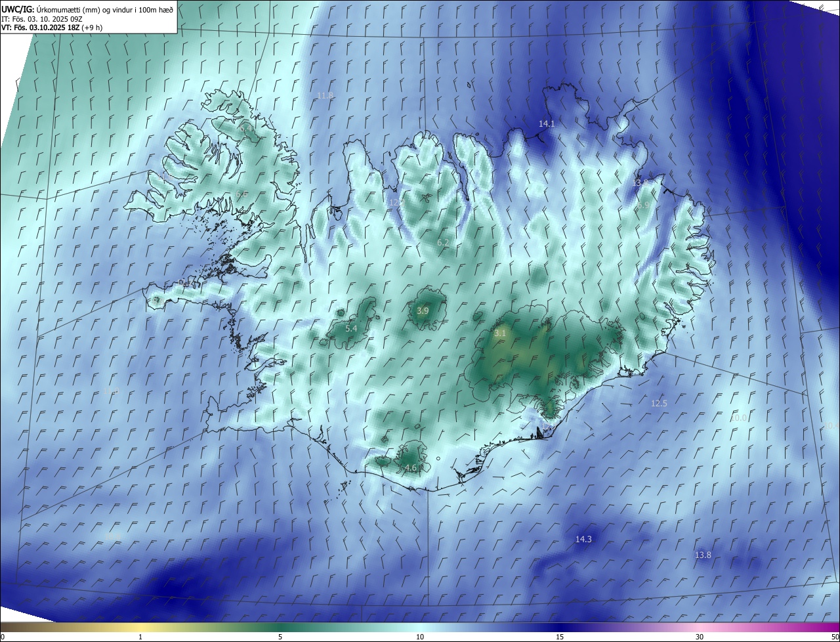
Task: Click the 6.4 value in the Westfjords
Action: pos(245,129)
